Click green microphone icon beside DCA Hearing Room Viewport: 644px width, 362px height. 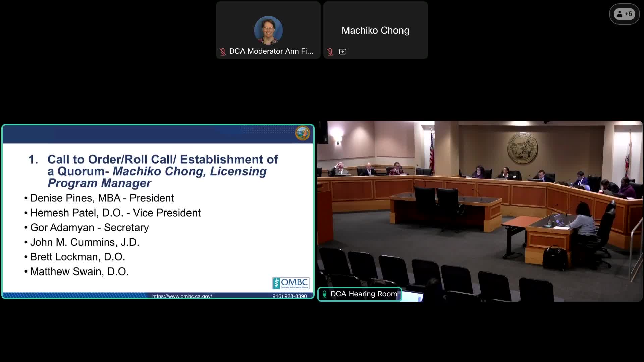pos(324,294)
